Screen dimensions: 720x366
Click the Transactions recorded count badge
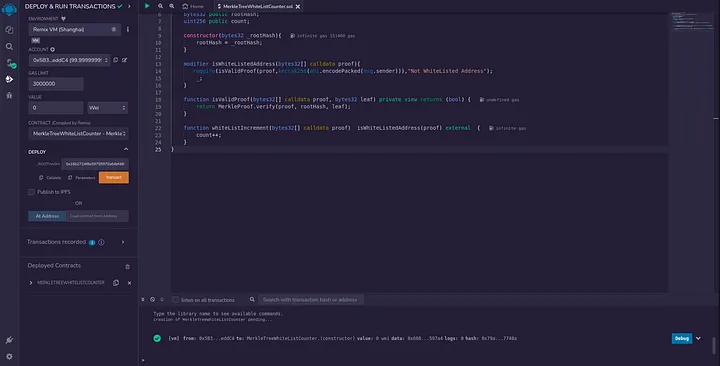pyautogui.click(x=92, y=242)
